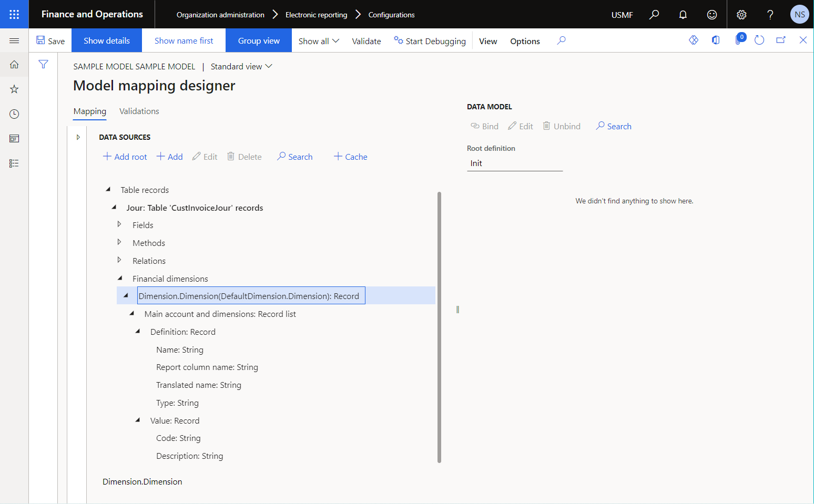Go to Home in left sidebar
This screenshot has height=504, width=814.
click(14, 65)
